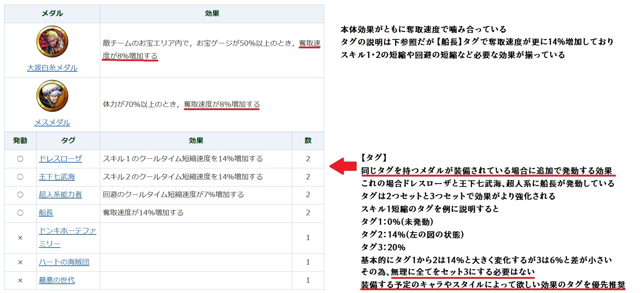Click the 効果 header above the medal descriptions
The image size is (644, 293).
tap(212, 13)
